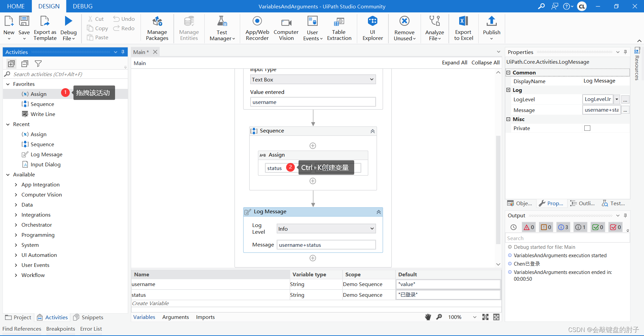Click the Publish icon
Viewport: 644px width, 336px height.
click(492, 21)
